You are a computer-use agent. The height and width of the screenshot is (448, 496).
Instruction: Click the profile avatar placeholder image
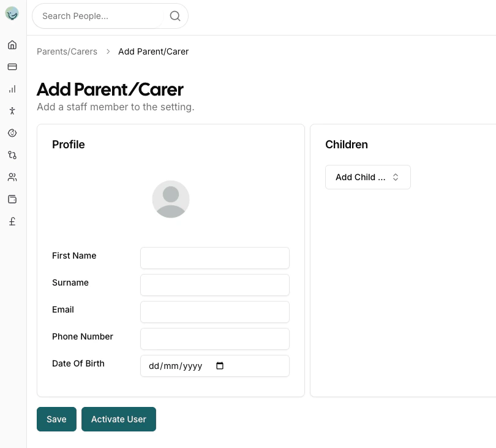click(x=170, y=199)
